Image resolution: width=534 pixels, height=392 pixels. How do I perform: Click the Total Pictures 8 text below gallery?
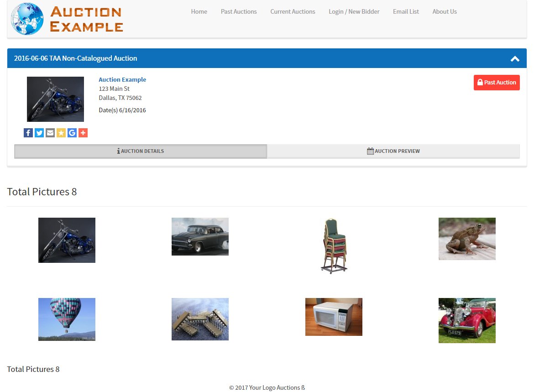pos(33,369)
